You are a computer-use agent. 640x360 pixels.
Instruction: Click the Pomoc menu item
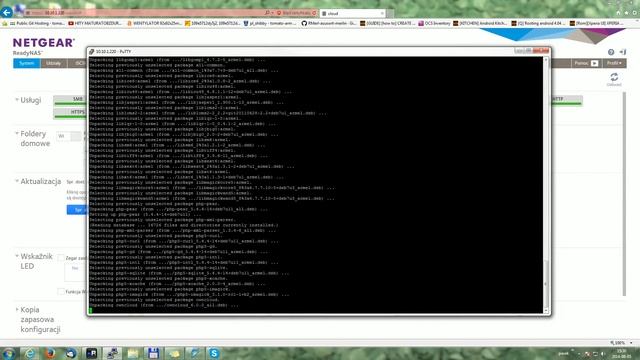(581, 63)
